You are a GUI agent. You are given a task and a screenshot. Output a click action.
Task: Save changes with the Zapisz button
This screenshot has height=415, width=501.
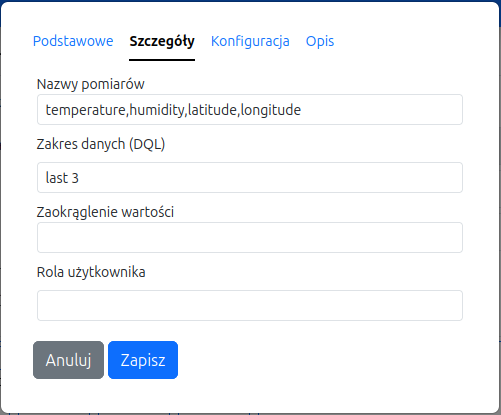143,360
